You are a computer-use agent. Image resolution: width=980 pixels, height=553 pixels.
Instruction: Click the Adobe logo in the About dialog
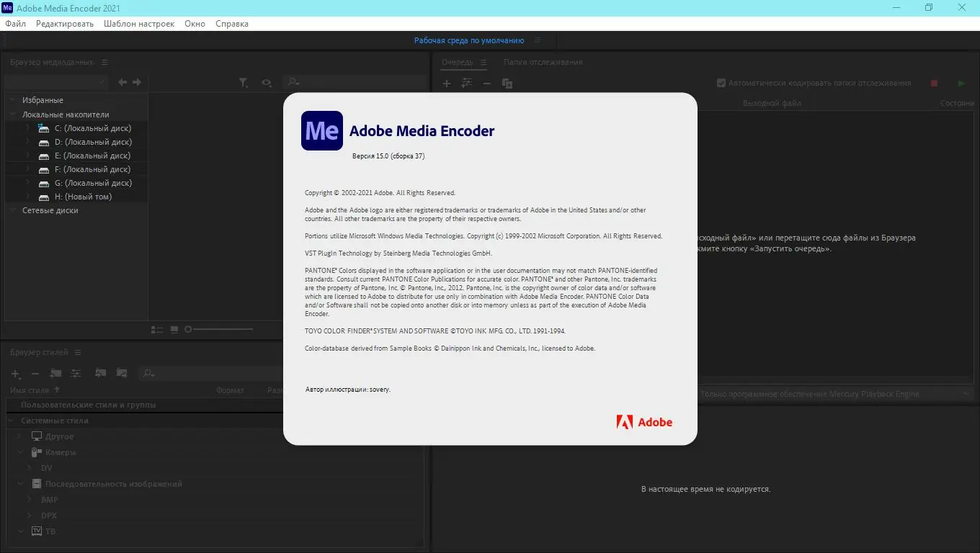click(x=644, y=423)
